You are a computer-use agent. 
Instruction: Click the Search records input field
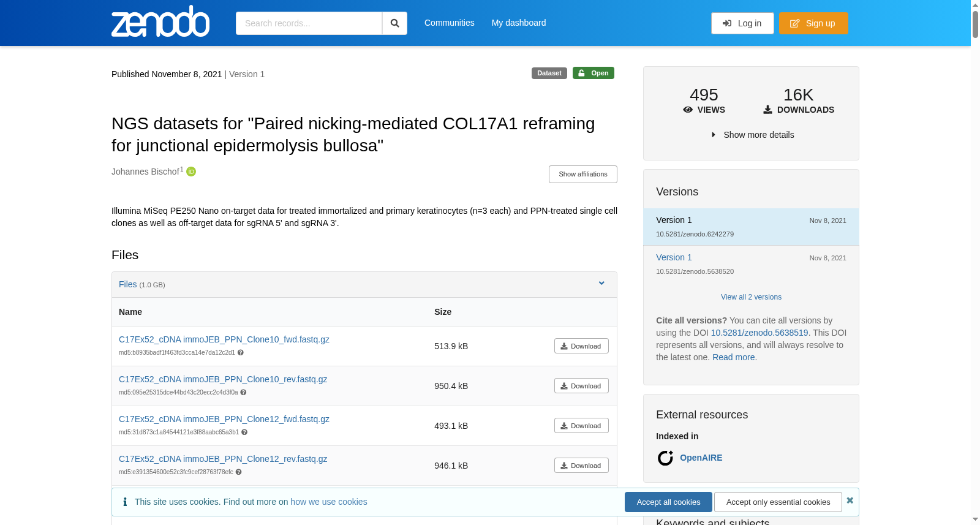pos(309,23)
